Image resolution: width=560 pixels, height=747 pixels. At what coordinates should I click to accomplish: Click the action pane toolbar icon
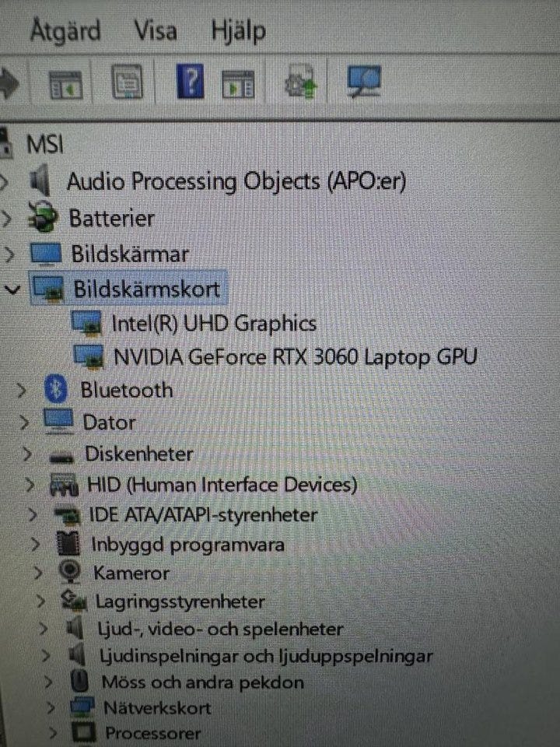point(238,84)
